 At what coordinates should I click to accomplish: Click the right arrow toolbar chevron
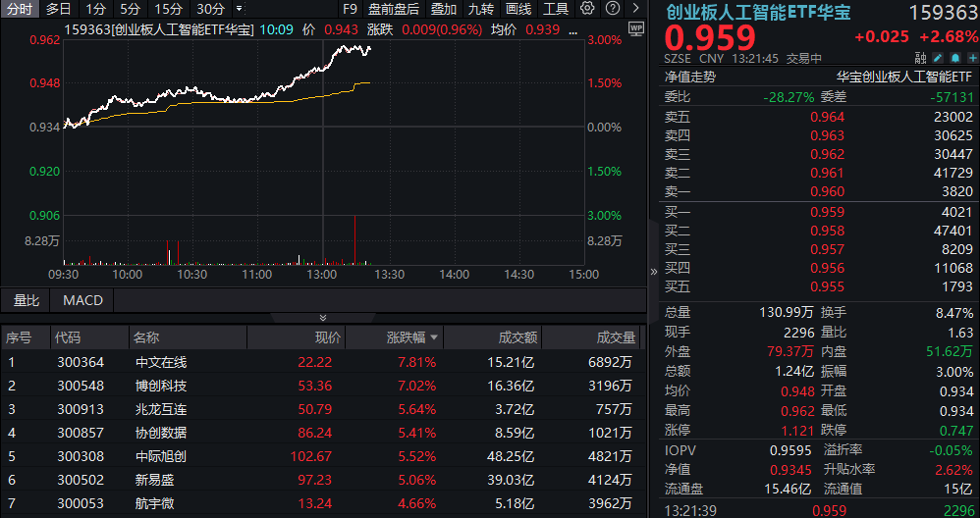click(x=633, y=9)
